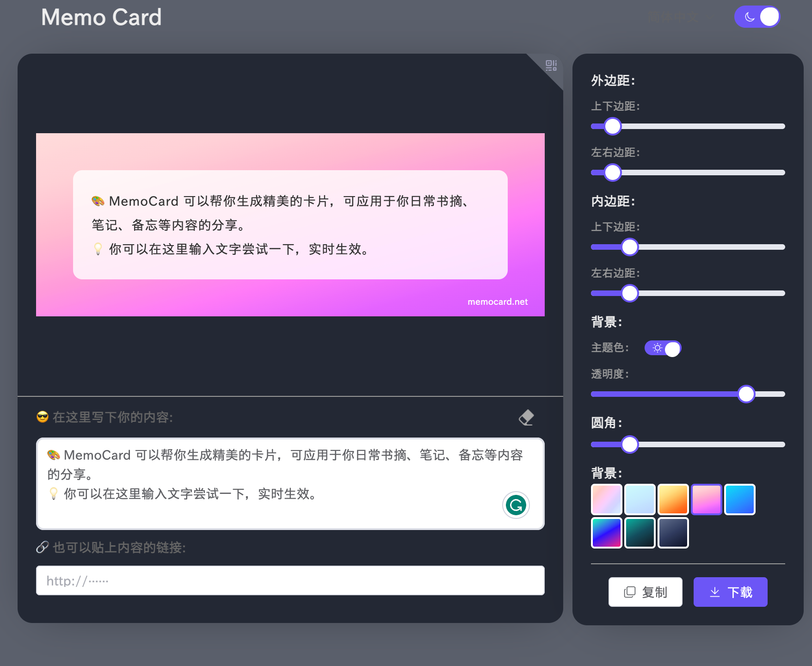
Task: Click the content text area
Action: (290, 484)
